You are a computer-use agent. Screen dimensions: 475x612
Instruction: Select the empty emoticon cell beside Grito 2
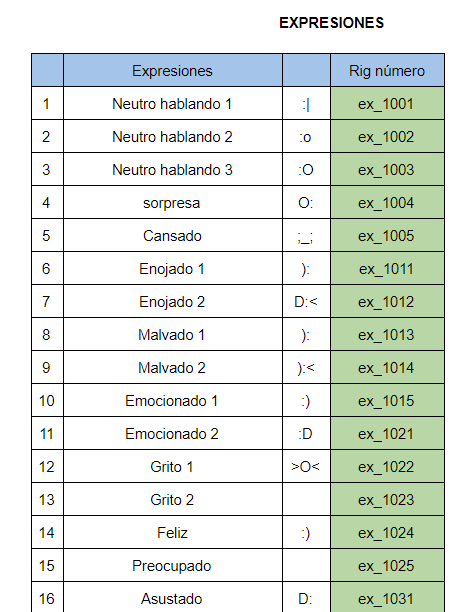306,499
